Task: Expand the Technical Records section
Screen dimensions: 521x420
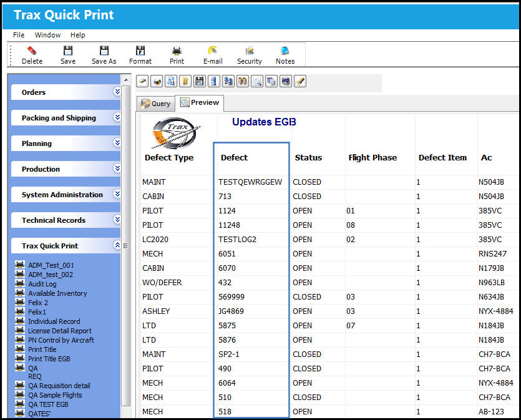Action: click(117, 219)
